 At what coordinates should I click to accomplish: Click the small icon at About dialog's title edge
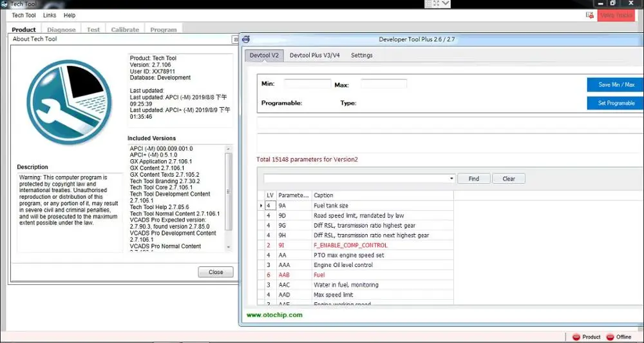[235, 39]
